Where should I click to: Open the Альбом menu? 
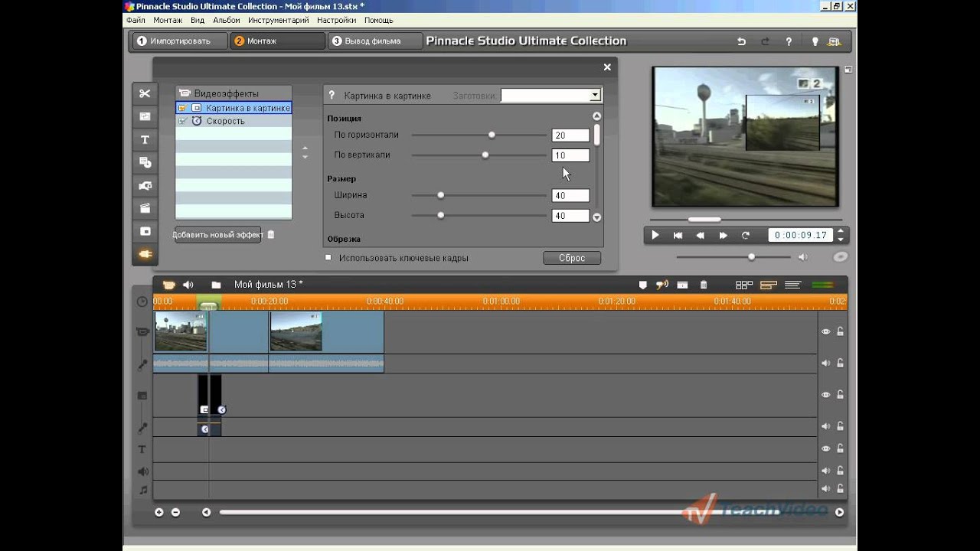tap(227, 20)
